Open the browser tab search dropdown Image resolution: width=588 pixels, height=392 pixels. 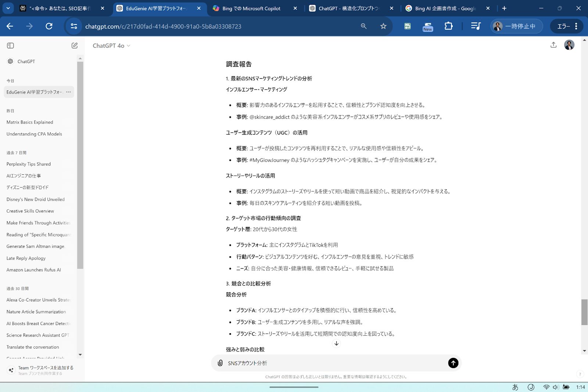click(x=8, y=8)
